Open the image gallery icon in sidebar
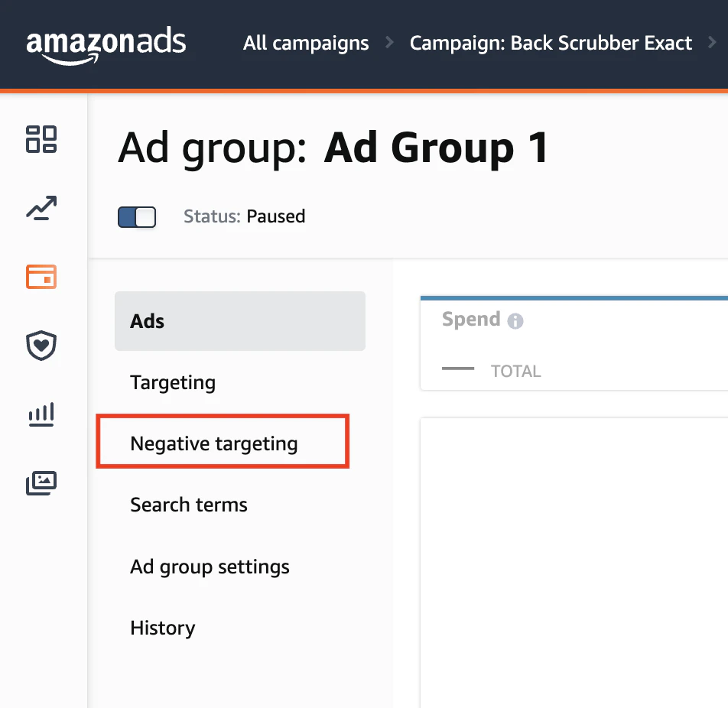The image size is (728, 708). click(x=41, y=483)
